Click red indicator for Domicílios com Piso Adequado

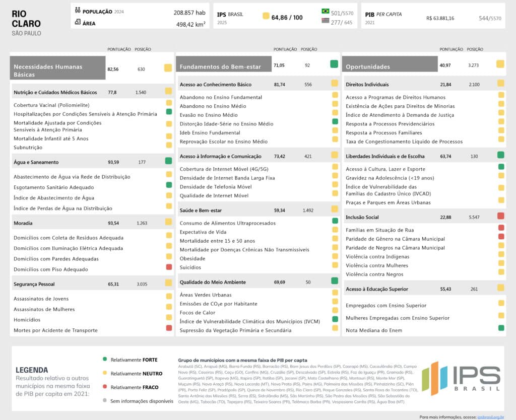(x=169, y=267)
